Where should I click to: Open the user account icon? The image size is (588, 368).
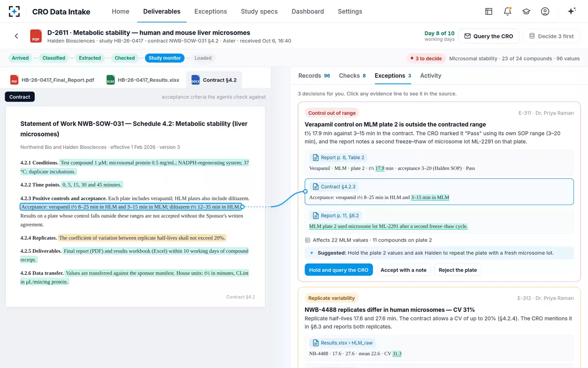pos(545,11)
